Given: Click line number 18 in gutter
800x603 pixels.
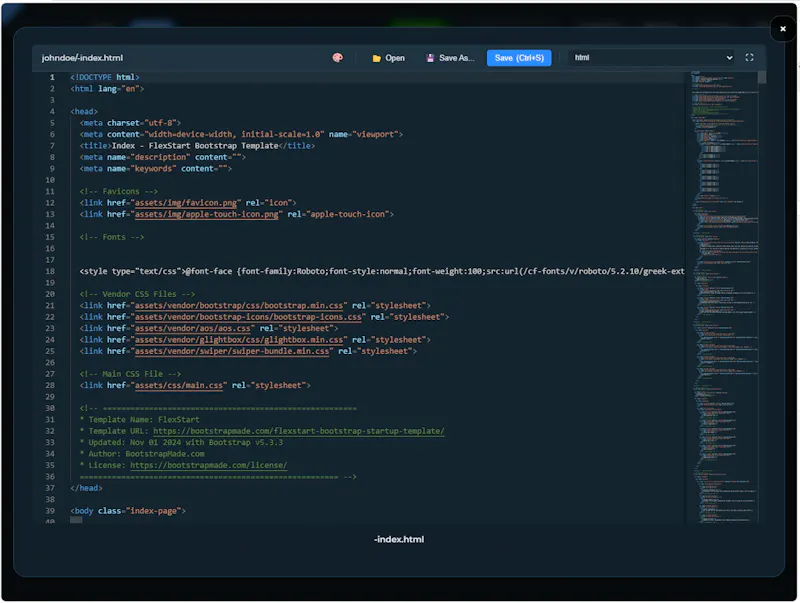Looking at the screenshot, I should point(50,271).
